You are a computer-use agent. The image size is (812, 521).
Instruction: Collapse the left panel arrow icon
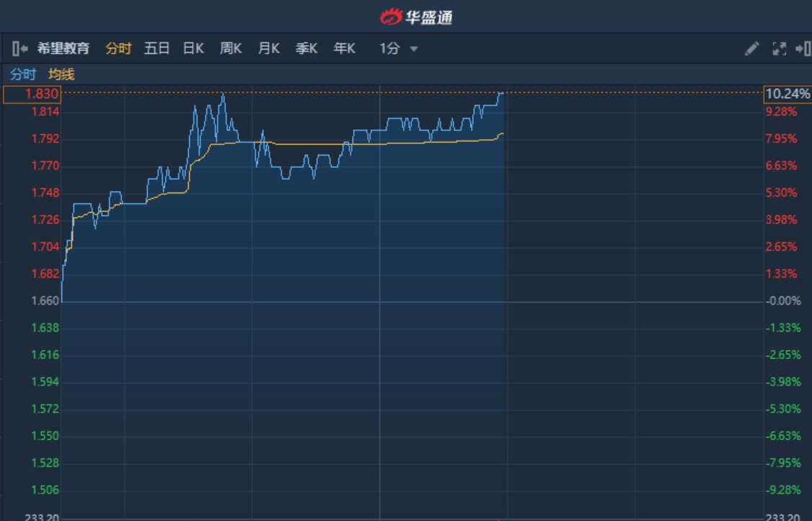tap(19, 49)
